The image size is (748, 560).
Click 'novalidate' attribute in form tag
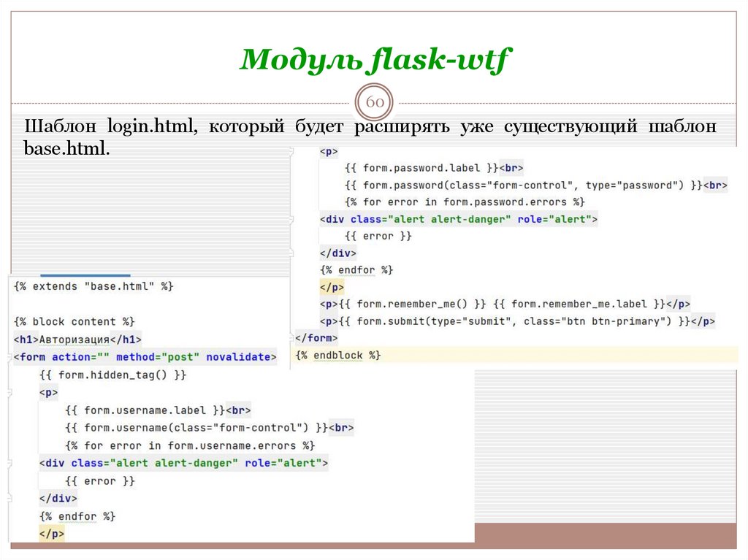pos(239,357)
